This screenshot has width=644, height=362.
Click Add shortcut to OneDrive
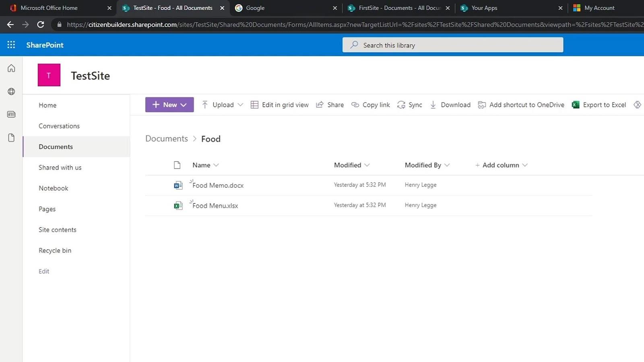(x=521, y=105)
